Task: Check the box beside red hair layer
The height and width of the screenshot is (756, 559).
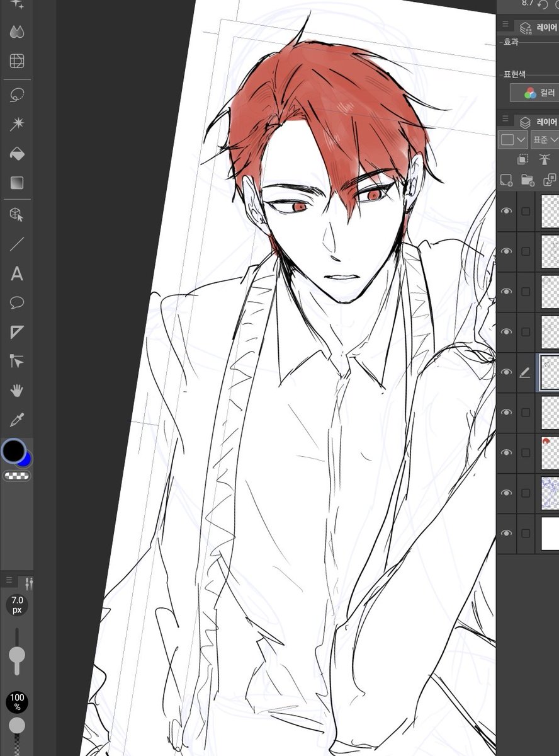Action: [526, 452]
